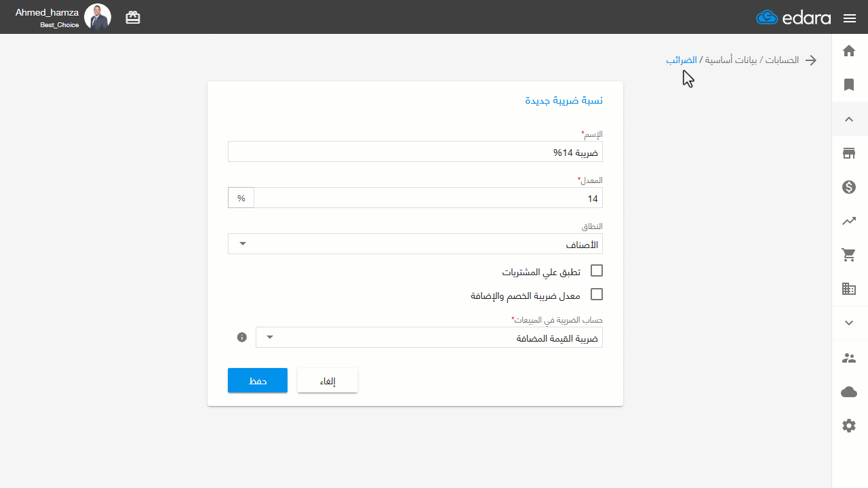Enable معدل ضريبة الخصم والإضافة checkbox
This screenshot has width=868, height=488.
597,295
